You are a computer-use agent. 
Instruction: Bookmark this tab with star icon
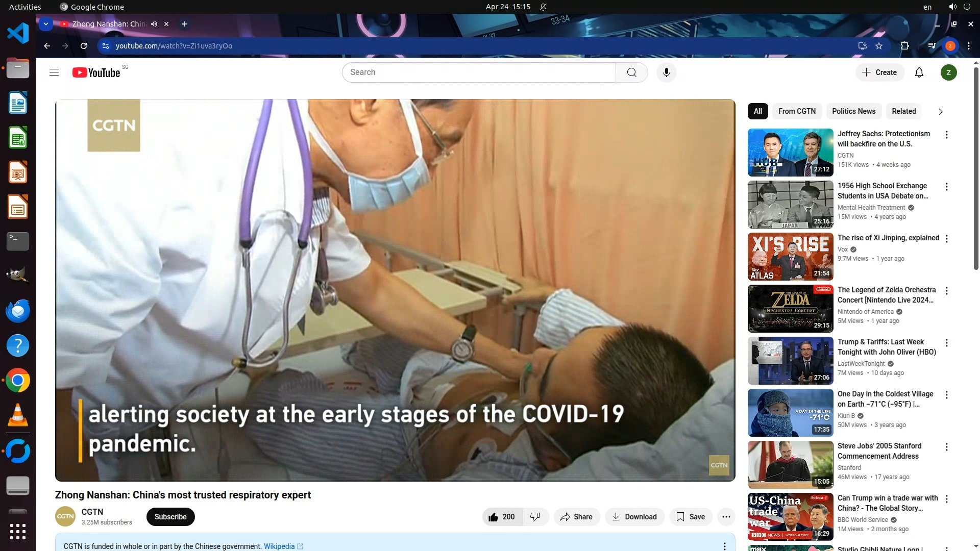point(879,46)
